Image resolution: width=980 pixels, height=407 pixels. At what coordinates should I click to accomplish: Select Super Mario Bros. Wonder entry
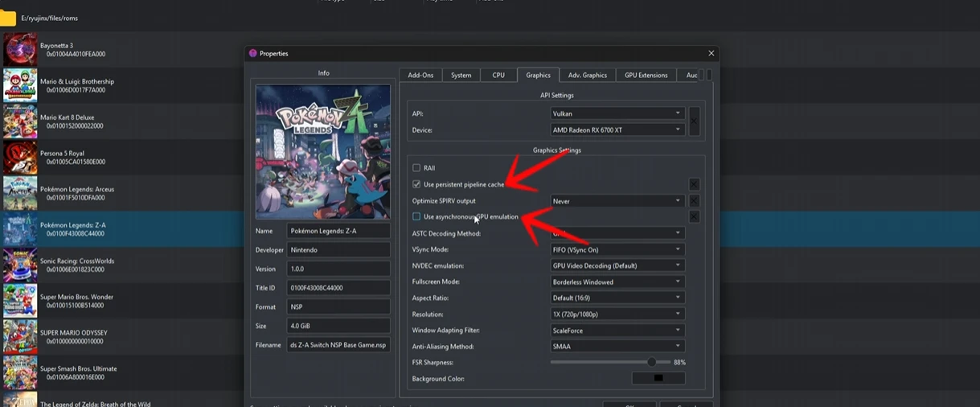click(x=76, y=301)
